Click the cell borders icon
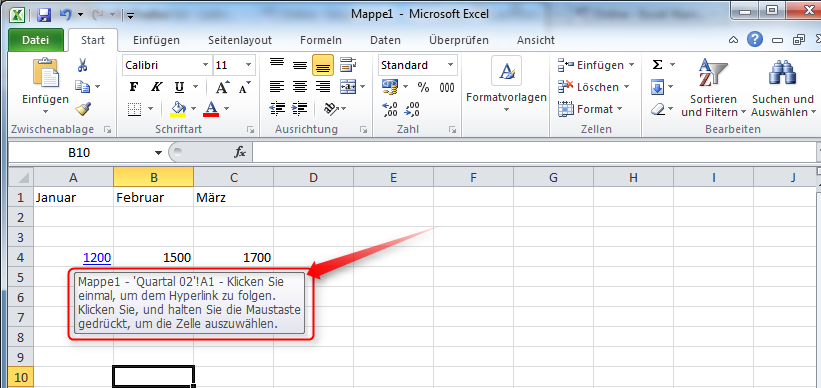The width and height of the screenshot is (821, 388). [135, 109]
